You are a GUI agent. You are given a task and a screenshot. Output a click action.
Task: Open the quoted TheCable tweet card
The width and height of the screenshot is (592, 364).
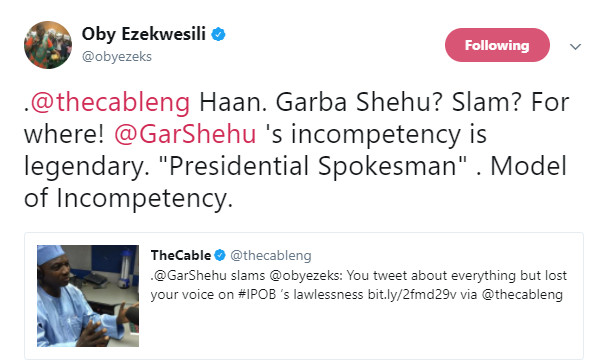(x=304, y=296)
